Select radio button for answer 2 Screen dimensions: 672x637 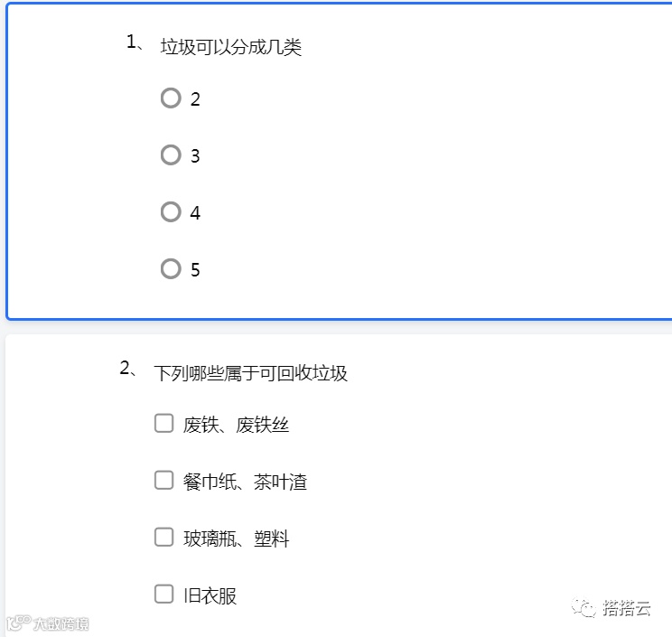coord(171,98)
